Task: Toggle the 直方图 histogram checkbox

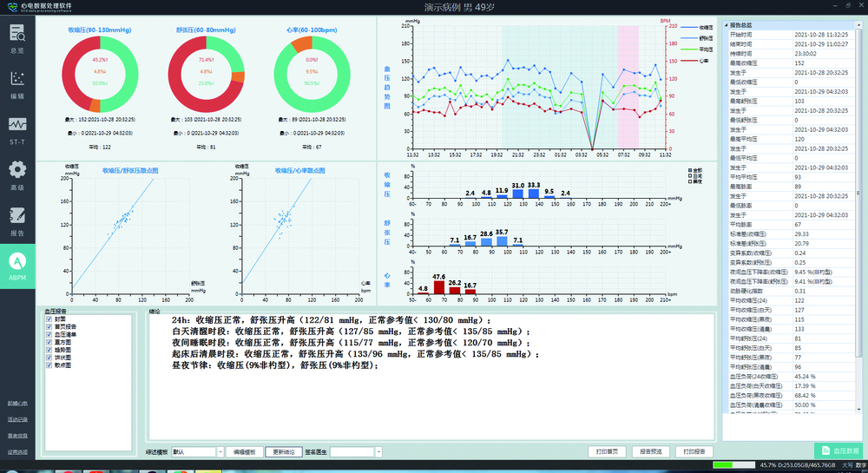Action: pos(48,342)
